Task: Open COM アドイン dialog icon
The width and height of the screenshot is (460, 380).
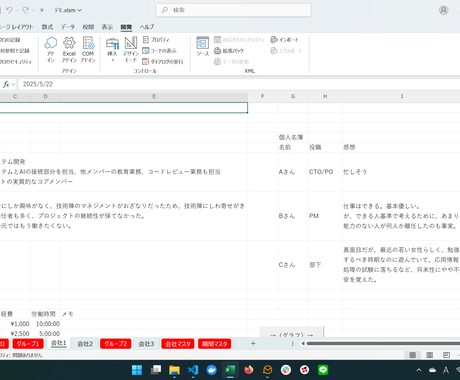Action: (88, 49)
